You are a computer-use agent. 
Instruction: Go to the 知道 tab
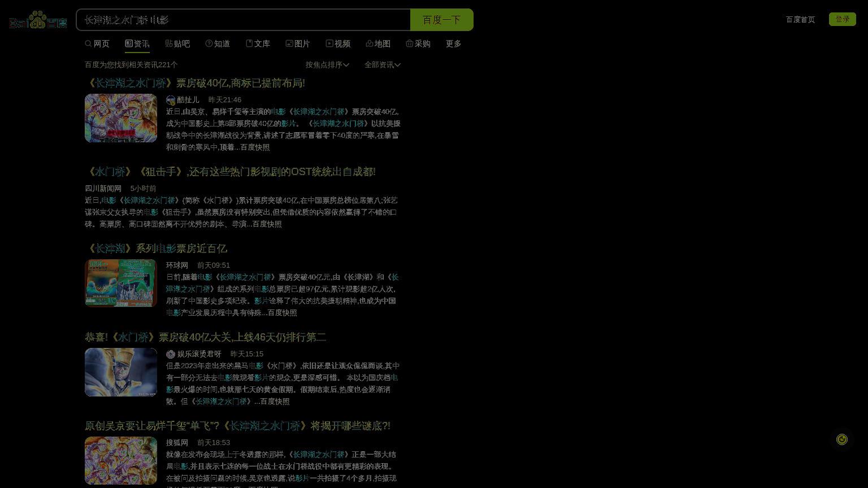(218, 43)
